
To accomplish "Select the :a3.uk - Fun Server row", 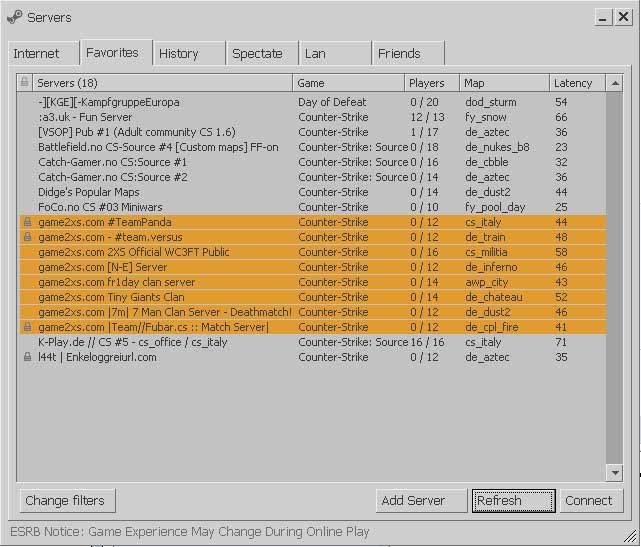I will pos(313,117).
